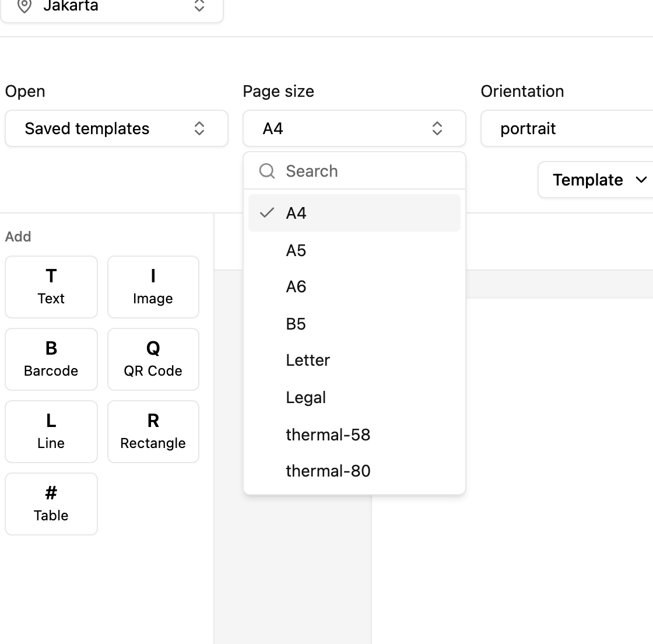The width and height of the screenshot is (653, 644).
Task: Click the magnifier search icon
Action: pyautogui.click(x=267, y=171)
